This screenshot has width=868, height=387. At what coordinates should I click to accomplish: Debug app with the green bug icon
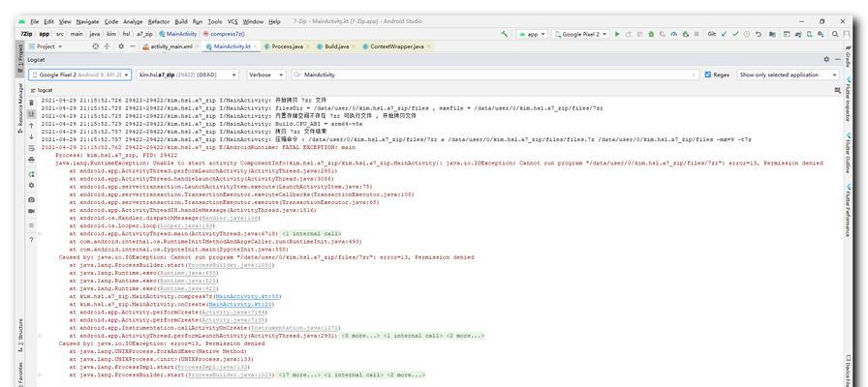pos(651,34)
